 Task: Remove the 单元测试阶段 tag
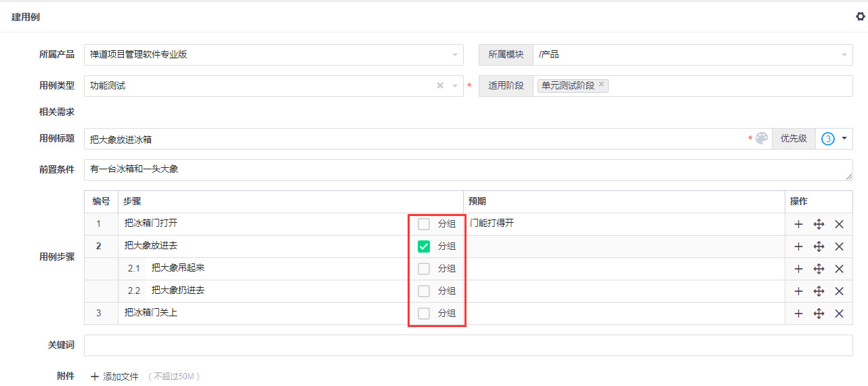coord(601,84)
